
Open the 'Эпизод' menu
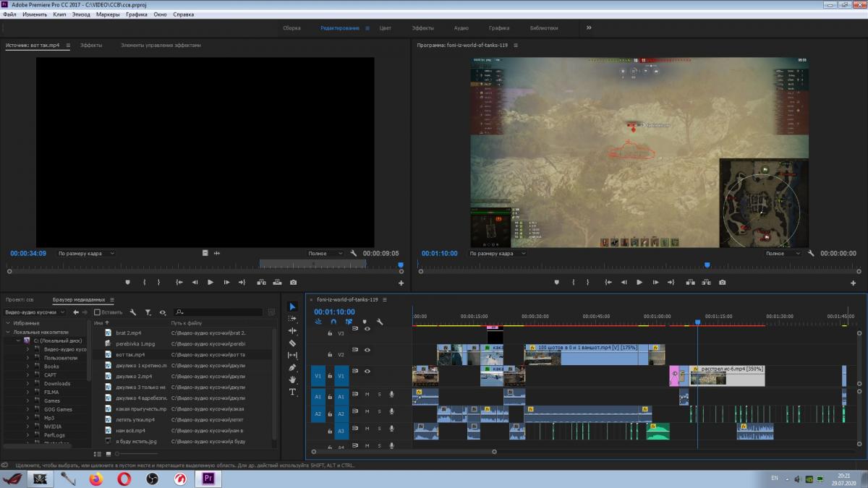(81, 14)
